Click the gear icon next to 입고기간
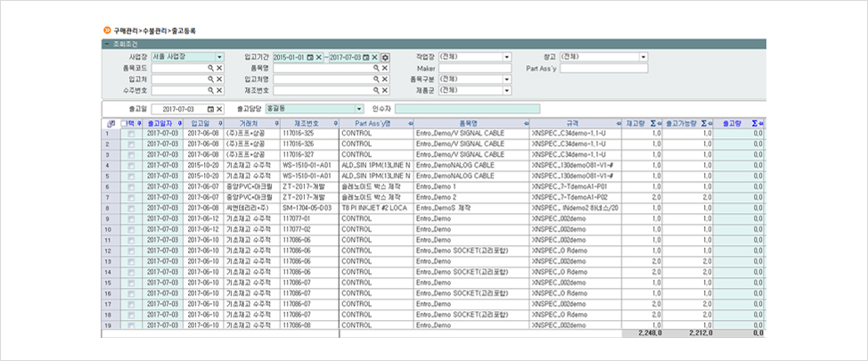This screenshot has width=868, height=361. tap(385, 57)
